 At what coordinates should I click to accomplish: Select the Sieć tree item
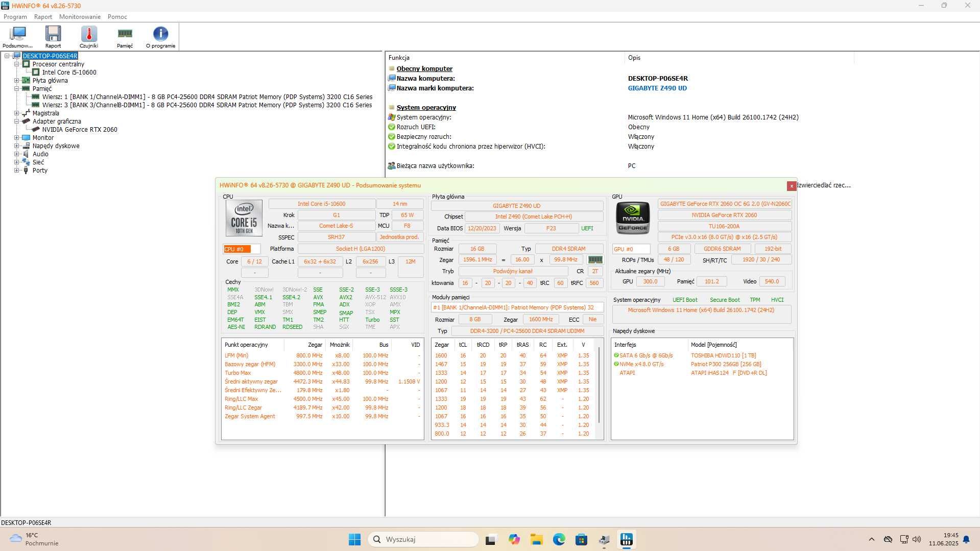[38, 162]
